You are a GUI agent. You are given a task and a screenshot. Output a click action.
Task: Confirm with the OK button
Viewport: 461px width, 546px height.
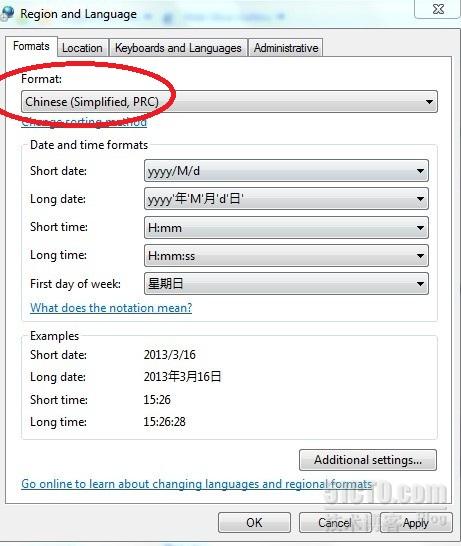pos(254,522)
